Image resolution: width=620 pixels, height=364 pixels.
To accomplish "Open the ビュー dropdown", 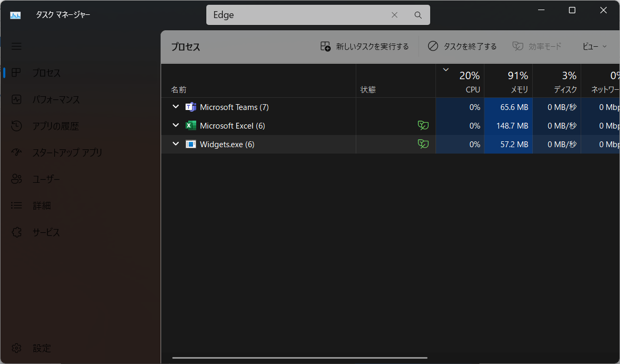I will [x=594, y=47].
